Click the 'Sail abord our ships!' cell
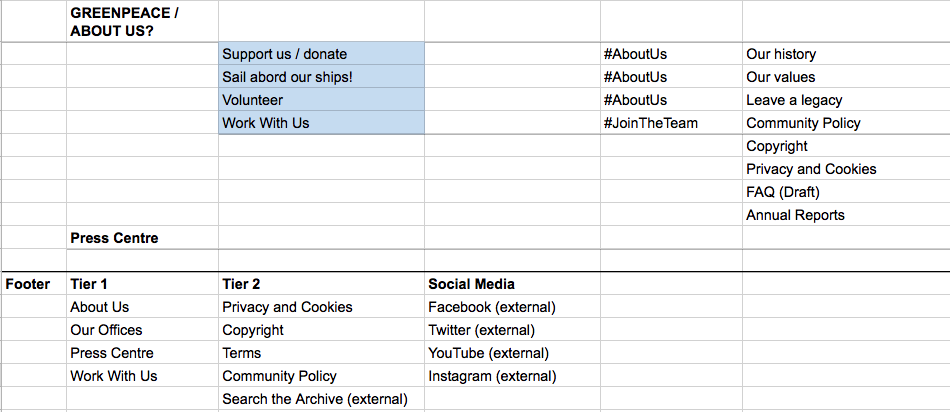This screenshot has width=950, height=412. (x=321, y=77)
